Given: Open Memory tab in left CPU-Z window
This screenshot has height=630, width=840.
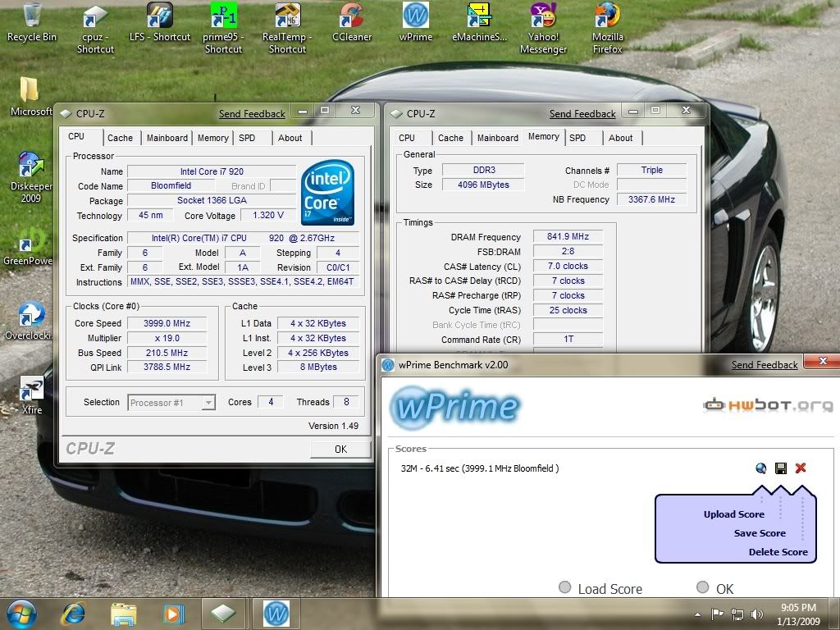Looking at the screenshot, I should pos(212,138).
